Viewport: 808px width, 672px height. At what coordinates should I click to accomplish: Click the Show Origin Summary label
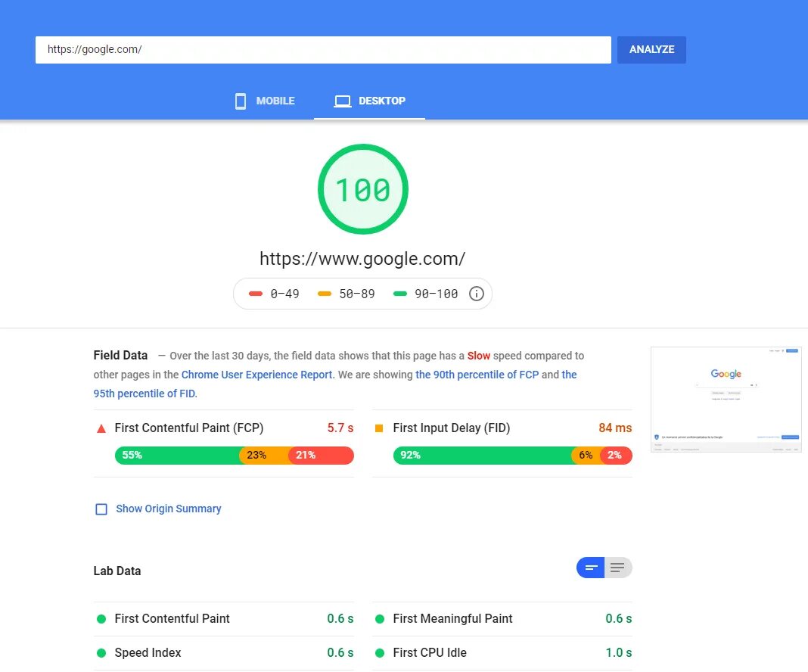[169, 509]
